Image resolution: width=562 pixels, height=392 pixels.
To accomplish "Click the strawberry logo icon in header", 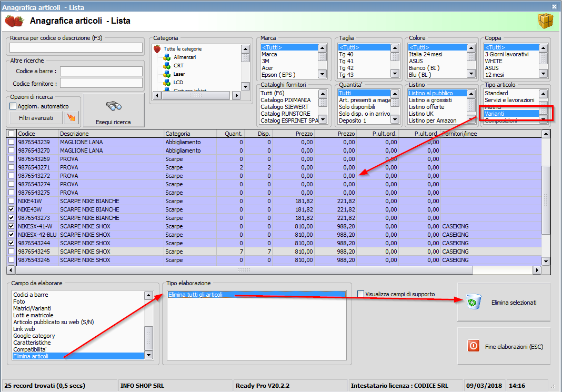I will click(14, 21).
